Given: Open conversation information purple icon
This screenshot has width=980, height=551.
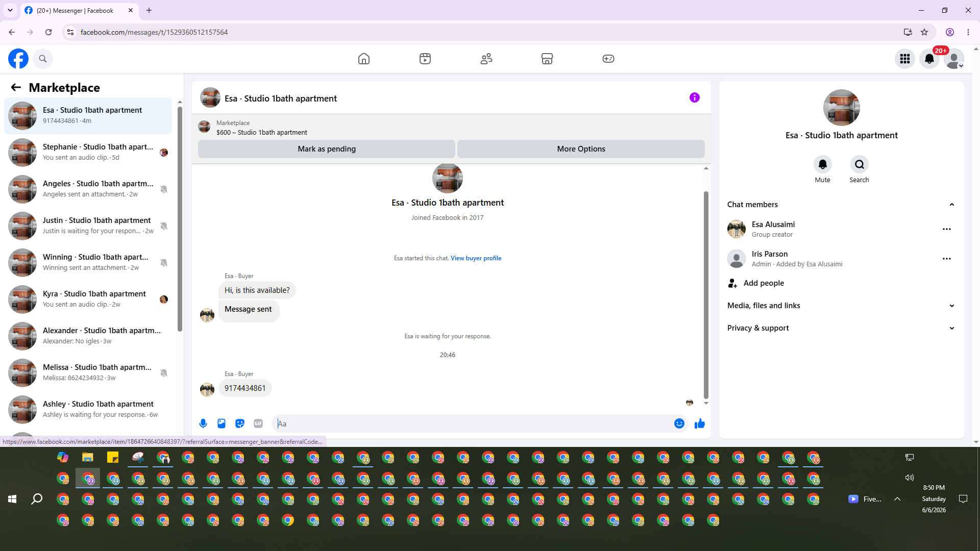Looking at the screenshot, I should pos(695,97).
